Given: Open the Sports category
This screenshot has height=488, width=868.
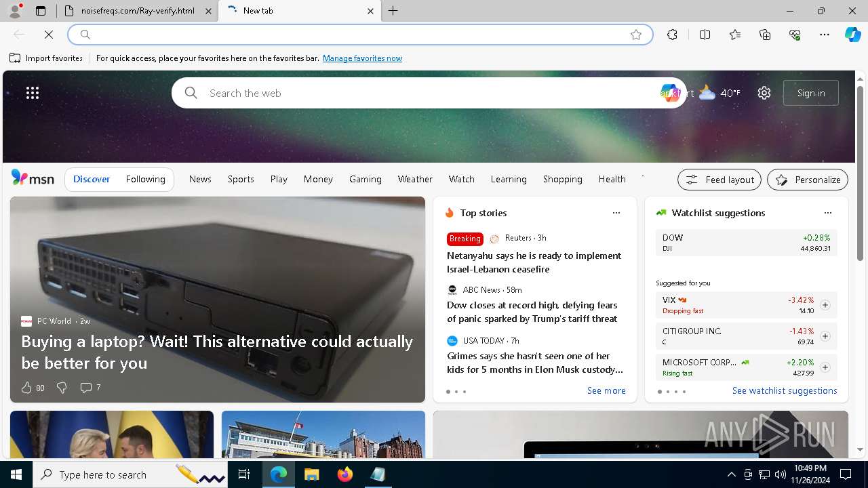Looking at the screenshot, I should tap(241, 179).
